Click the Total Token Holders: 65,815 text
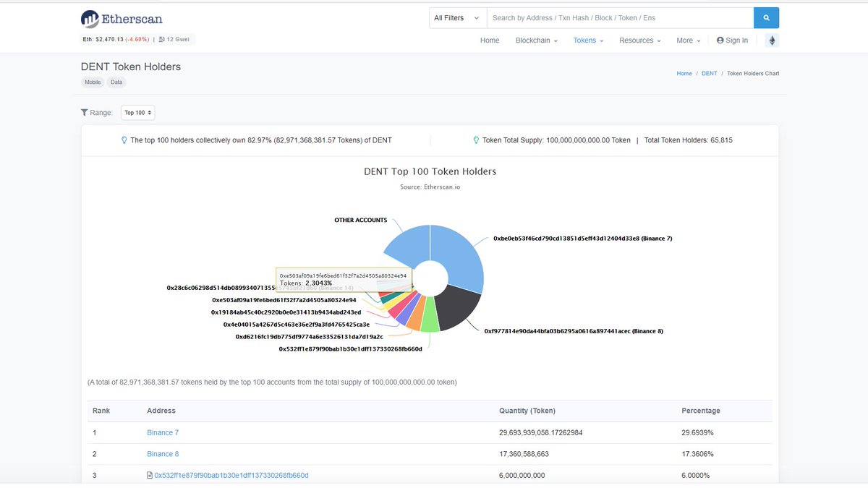The image size is (868, 488). pos(688,140)
